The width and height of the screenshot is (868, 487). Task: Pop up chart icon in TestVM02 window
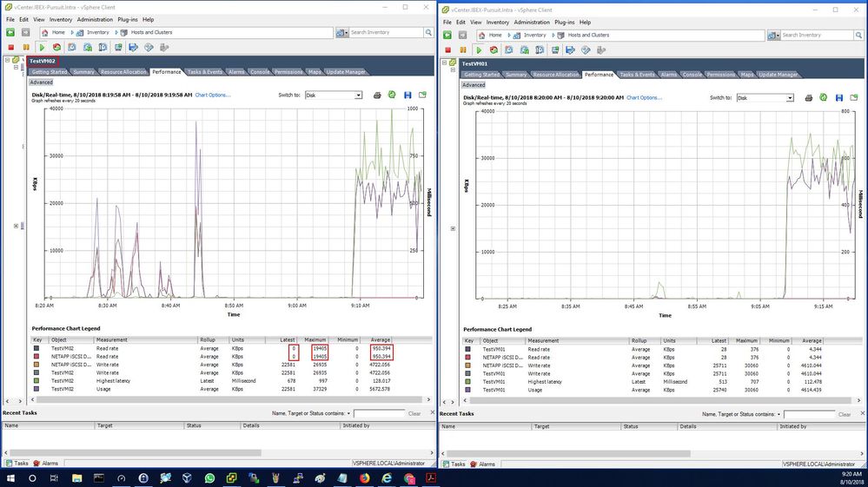(423, 95)
